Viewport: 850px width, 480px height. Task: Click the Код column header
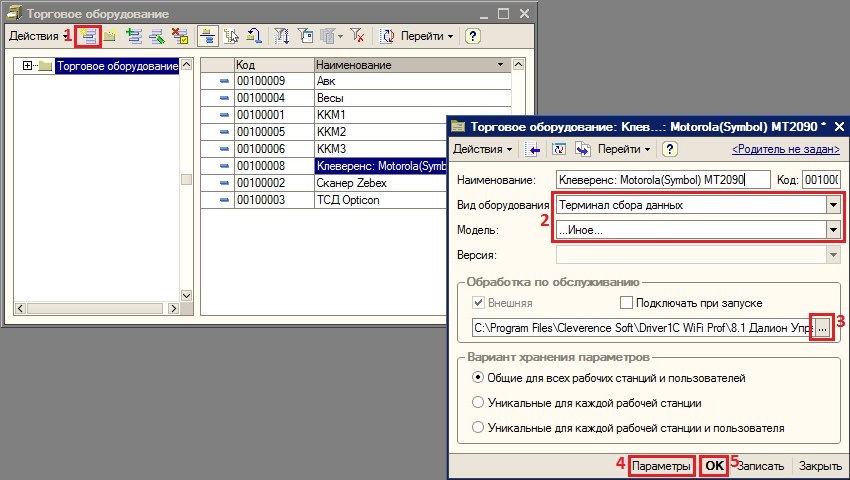point(274,65)
